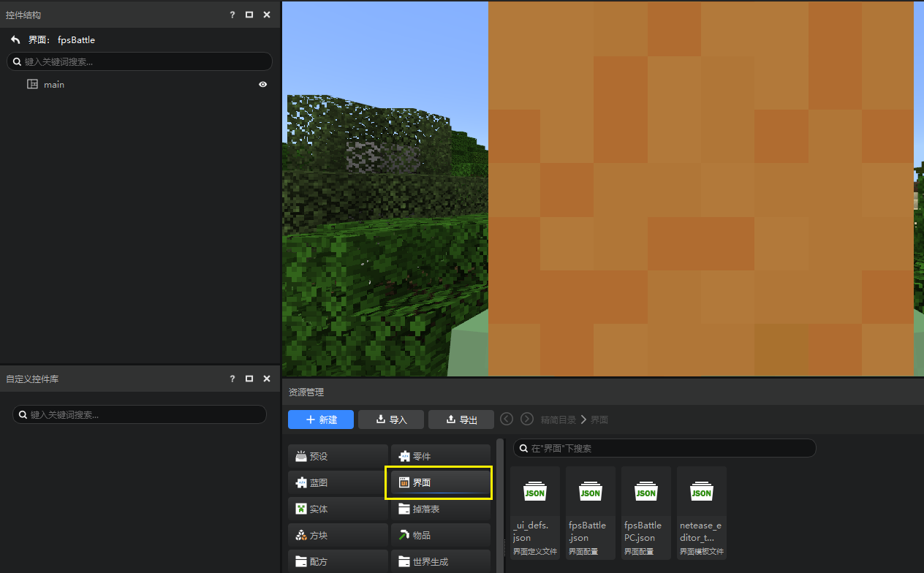This screenshot has width=924, height=573.
Task: Open the 物品 resource category
Action: point(441,535)
